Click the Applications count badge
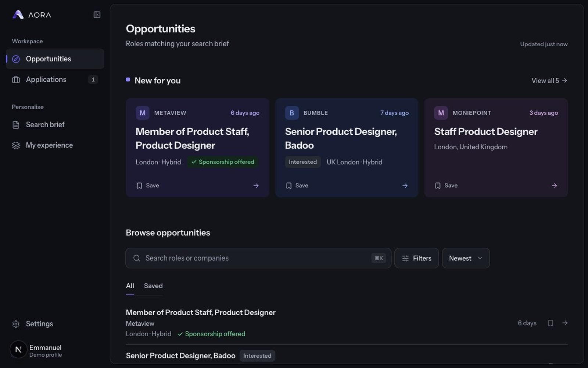Screen dimensions: 588x368 (93, 79)
